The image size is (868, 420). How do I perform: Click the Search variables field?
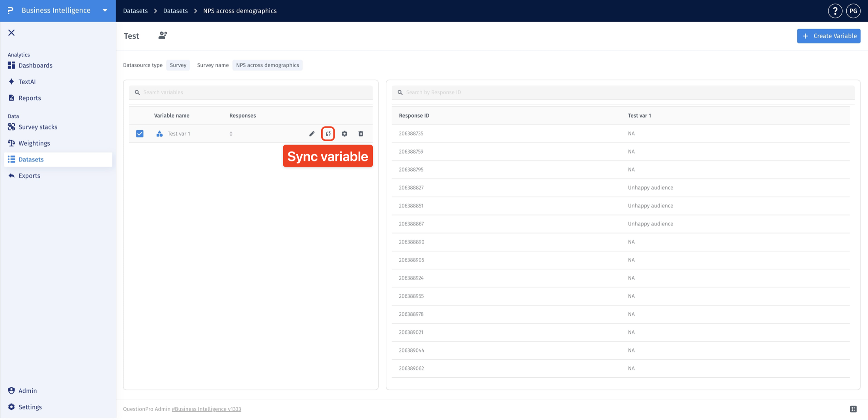coord(251,92)
